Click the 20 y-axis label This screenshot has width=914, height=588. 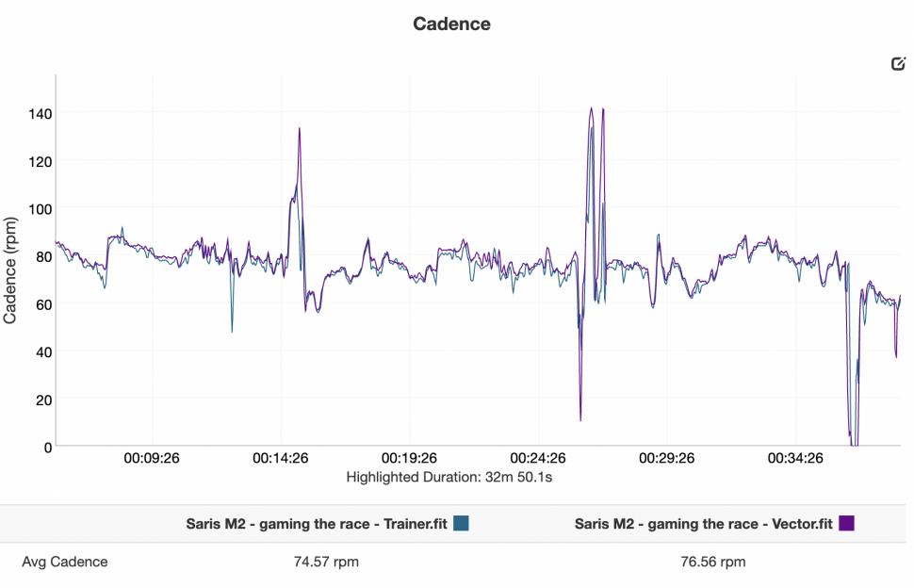[x=44, y=400]
